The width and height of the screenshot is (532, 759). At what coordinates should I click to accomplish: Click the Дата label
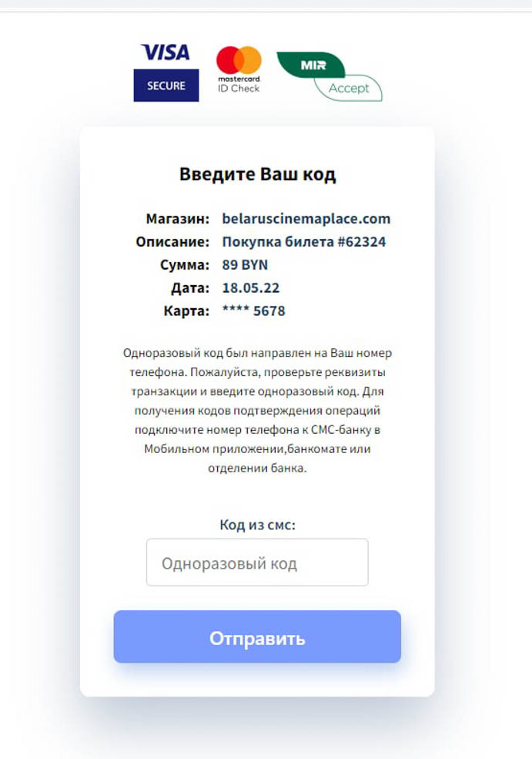(x=190, y=288)
